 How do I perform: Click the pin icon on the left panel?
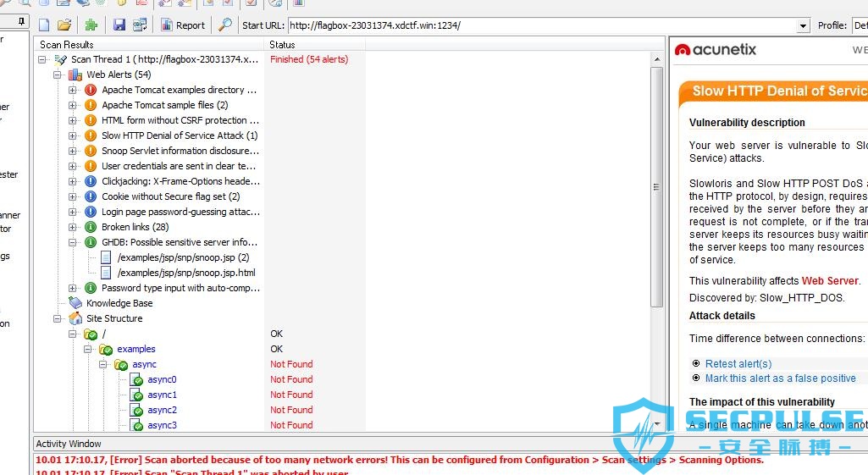(21, 22)
